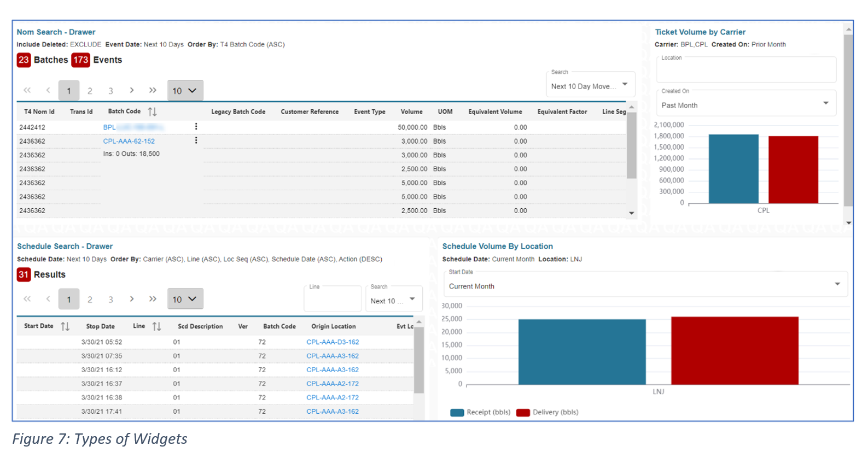Select page 2 in Nom Search pagination
Viewport: 868px width, 452px height.
[x=90, y=91]
